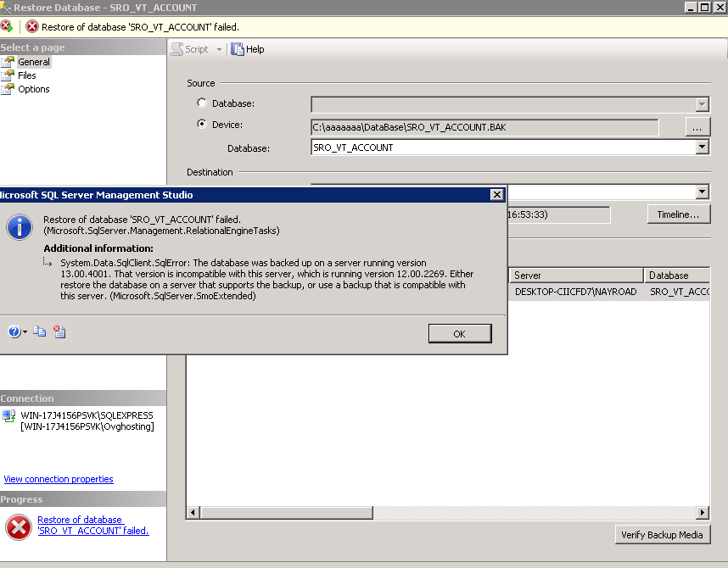728x568 pixels.
Task: Click the WIN-17J4156PSVK\SQLEXPRESS connection text
Action: pos(87,415)
